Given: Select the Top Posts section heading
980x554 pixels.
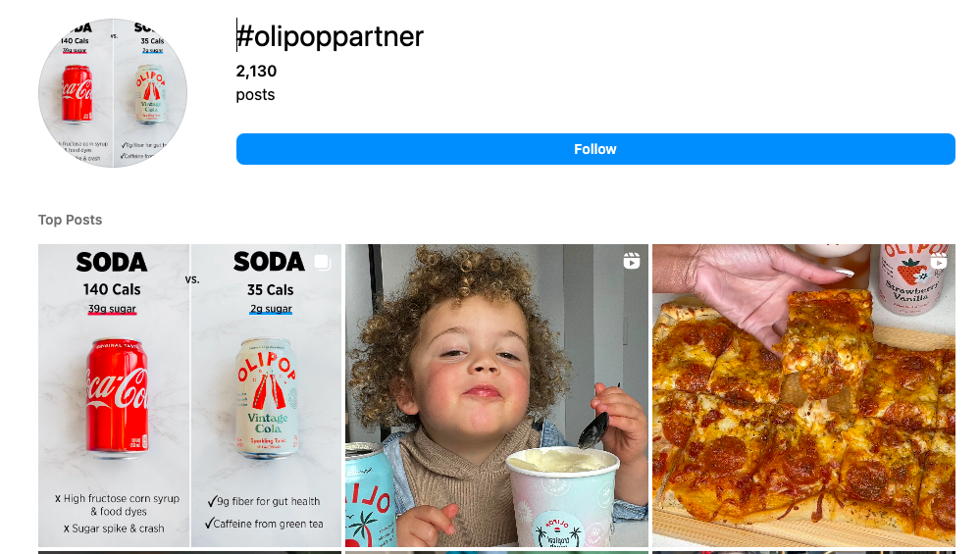Looking at the screenshot, I should tap(70, 220).
